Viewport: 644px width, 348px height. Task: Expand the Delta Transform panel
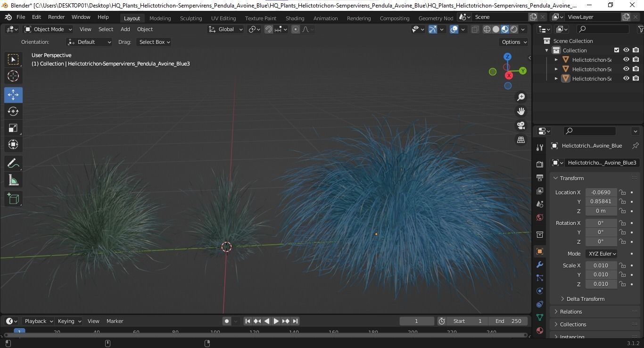[x=585, y=299]
